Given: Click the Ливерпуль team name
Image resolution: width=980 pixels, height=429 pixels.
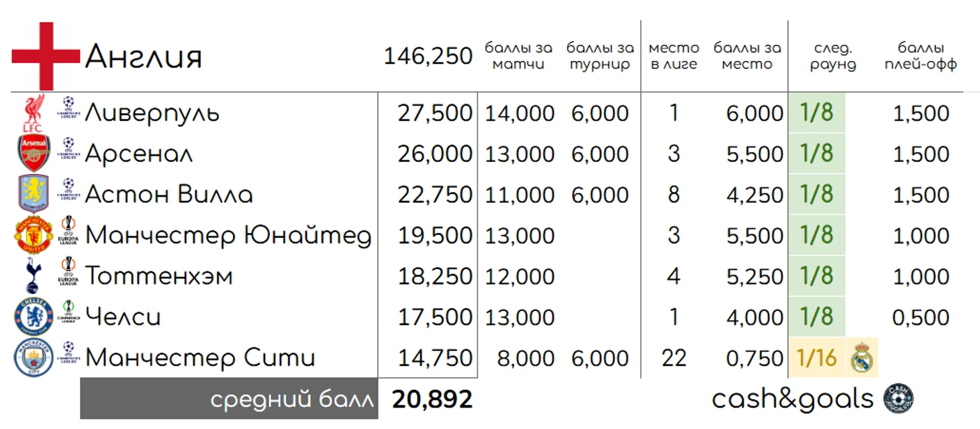Looking at the screenshot, I should pyautogui.click(x=152, y=113).
